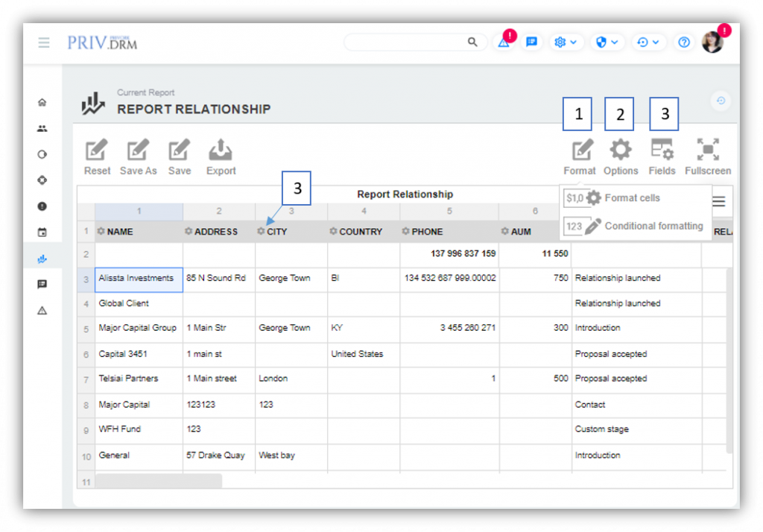Choose Format cells from the menu
This screenshot has height=532, width=763.
[x=631, y=198]
